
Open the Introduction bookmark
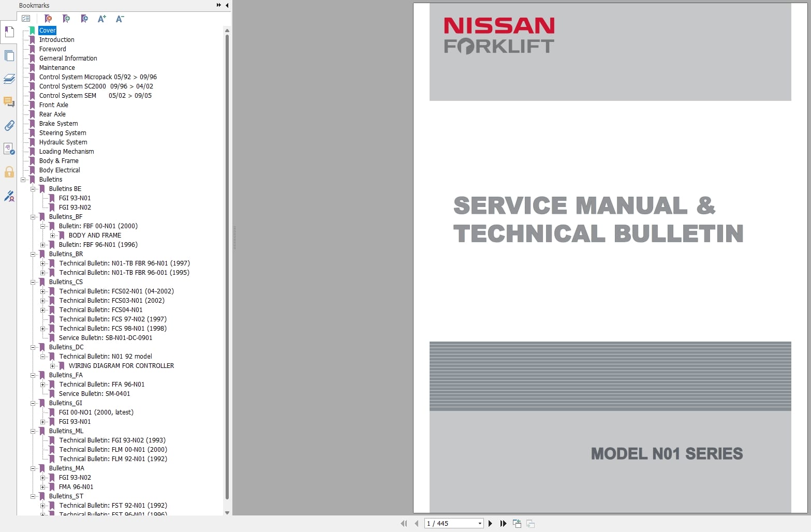[x=56, y=40]
